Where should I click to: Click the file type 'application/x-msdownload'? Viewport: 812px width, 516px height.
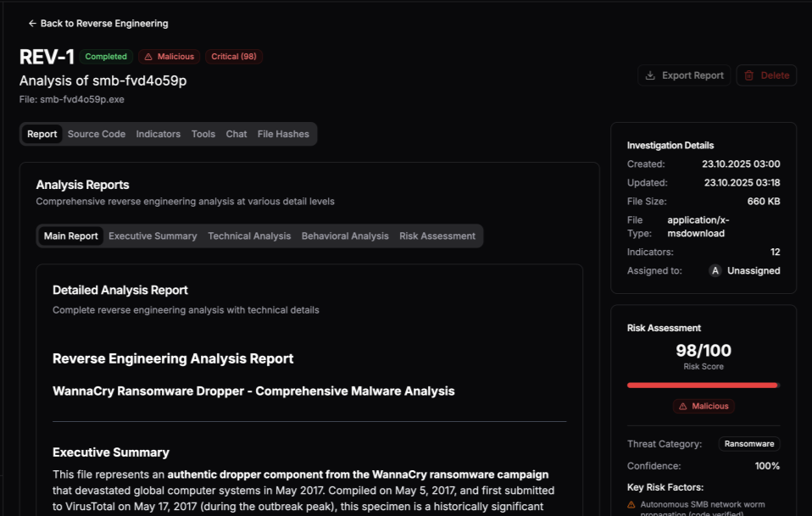(x=698, y=227)
